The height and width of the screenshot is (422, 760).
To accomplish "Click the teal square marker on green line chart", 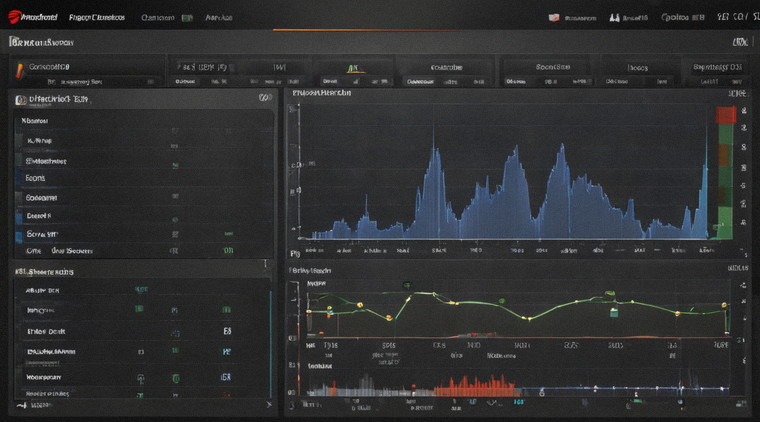I will [x=614, y=313].
